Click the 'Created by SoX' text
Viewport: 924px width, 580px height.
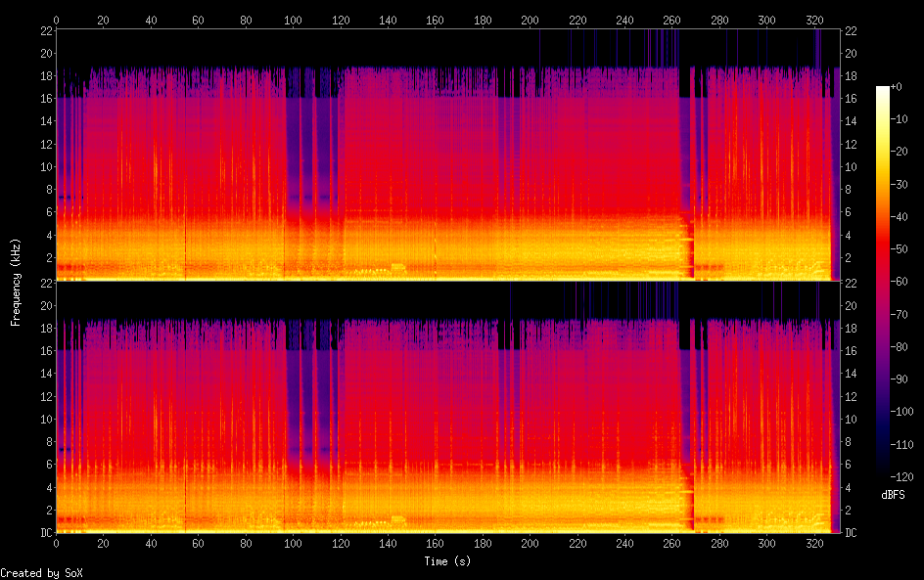tap(41, 573)
